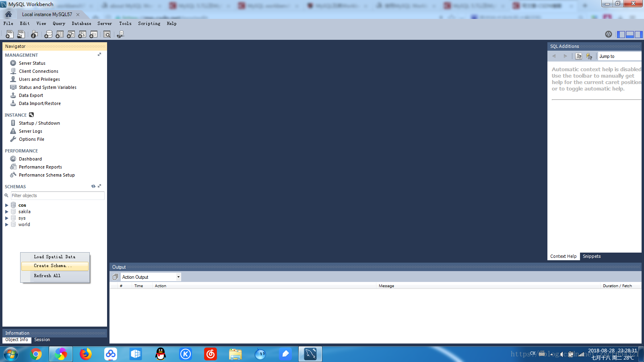Go back in context help

(x=554, y=56)
